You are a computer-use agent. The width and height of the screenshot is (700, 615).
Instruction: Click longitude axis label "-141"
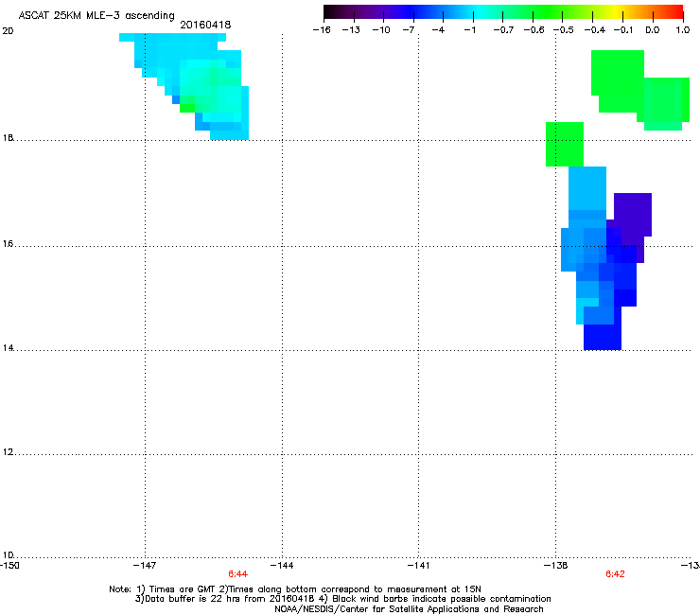click(x=419, y=566)
